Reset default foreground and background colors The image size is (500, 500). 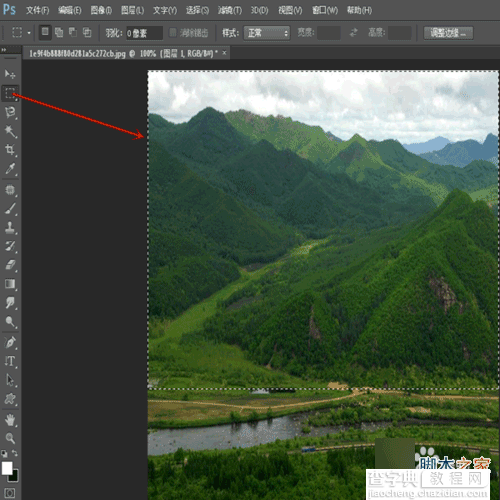point(4,453)
